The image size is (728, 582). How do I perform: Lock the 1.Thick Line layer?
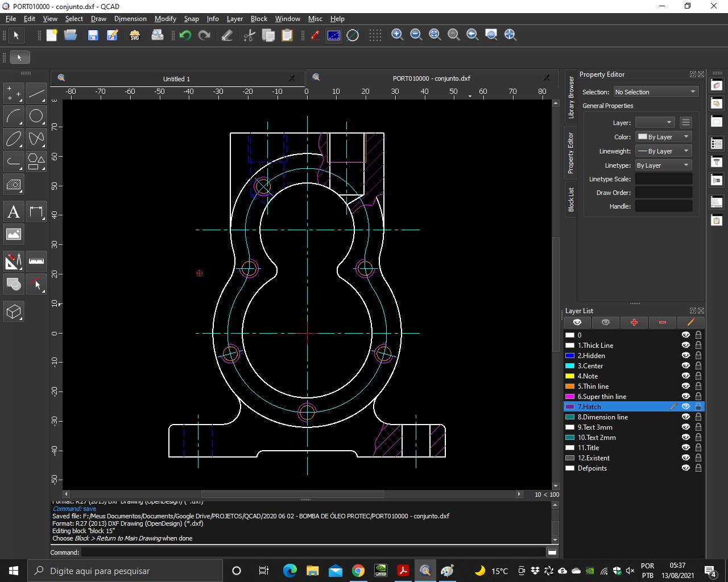pos(698,345)
